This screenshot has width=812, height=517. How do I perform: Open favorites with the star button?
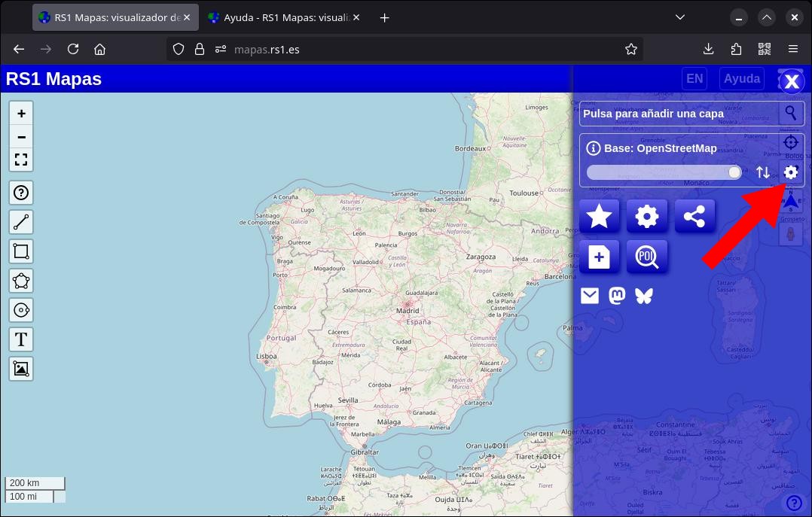pos(599,216)
